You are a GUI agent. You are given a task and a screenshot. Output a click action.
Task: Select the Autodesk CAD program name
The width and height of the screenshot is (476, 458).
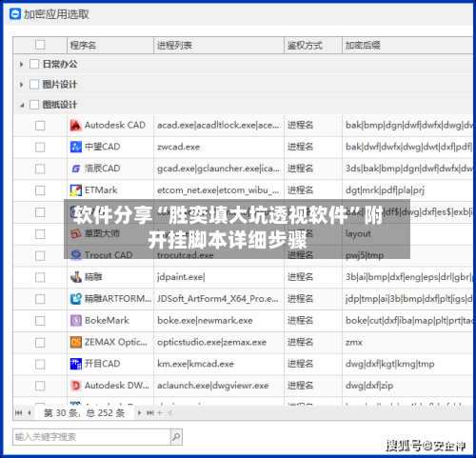pyautogui.click(x=115, y=125)
